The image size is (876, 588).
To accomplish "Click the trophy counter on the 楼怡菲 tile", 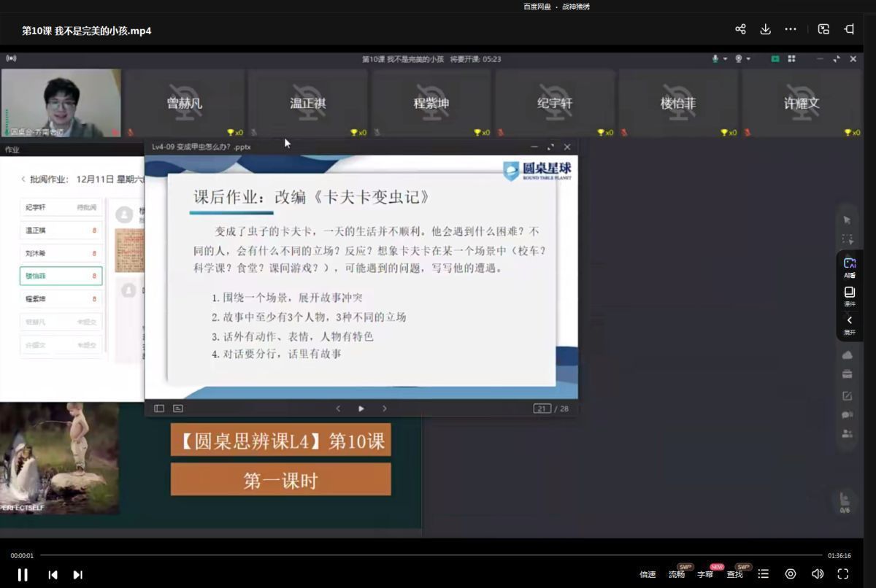I will click(x=729, y=132).
